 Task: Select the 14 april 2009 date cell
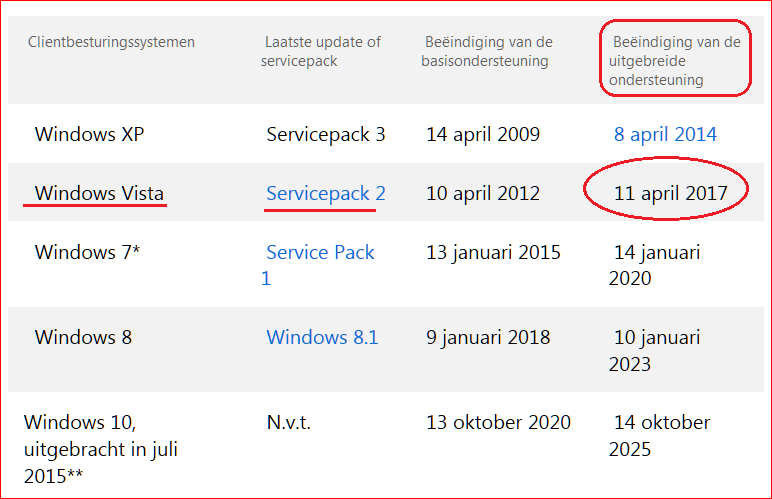pyautogui.click(x=483, y=134)
